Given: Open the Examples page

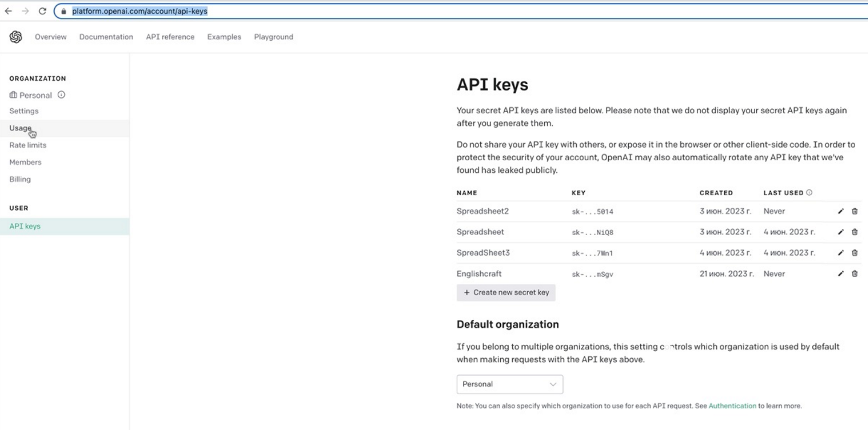Looking at the screenshot, I should (x=224, y=37).
